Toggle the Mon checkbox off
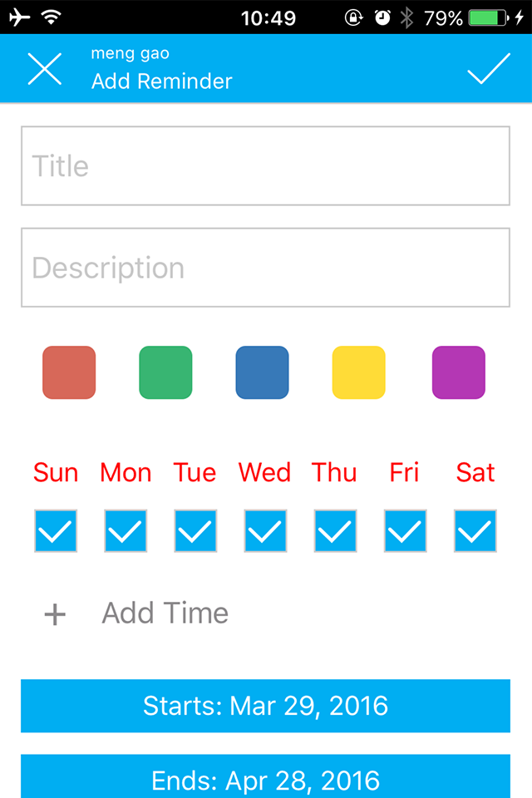 (126, 531)
